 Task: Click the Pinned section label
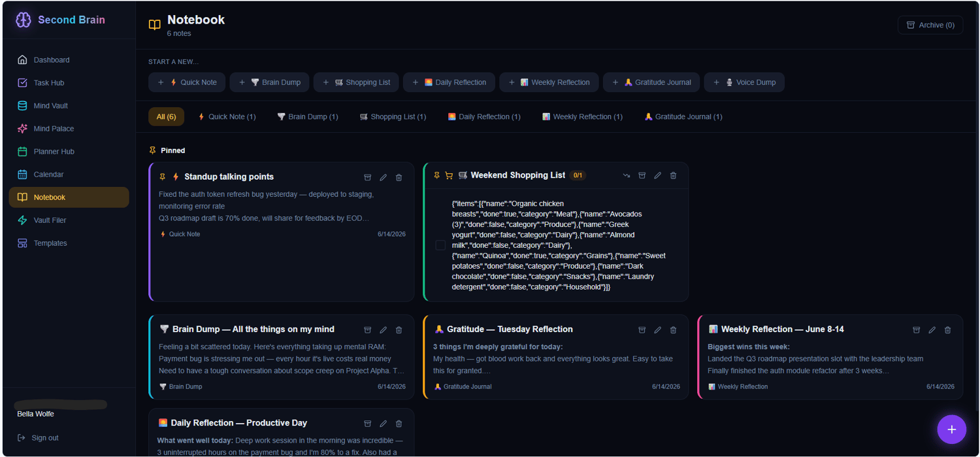tap(172, 150)
